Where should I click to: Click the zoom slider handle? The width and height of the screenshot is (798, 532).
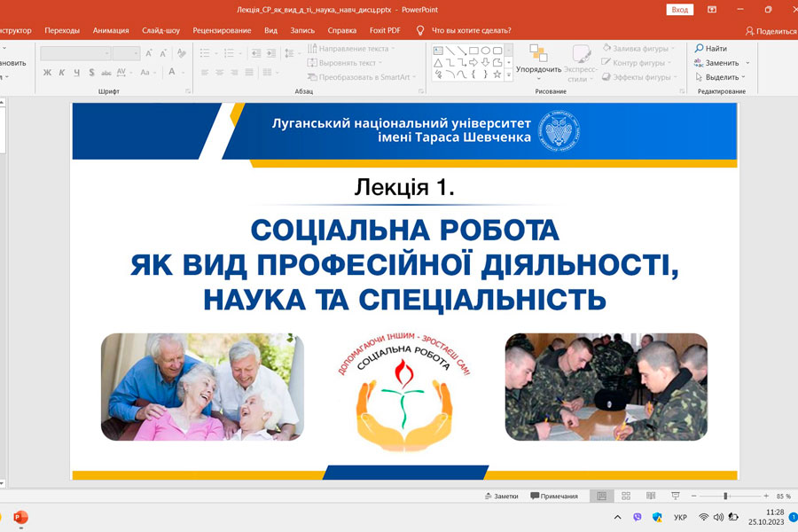pyautogui.click(x=725, y=496)
